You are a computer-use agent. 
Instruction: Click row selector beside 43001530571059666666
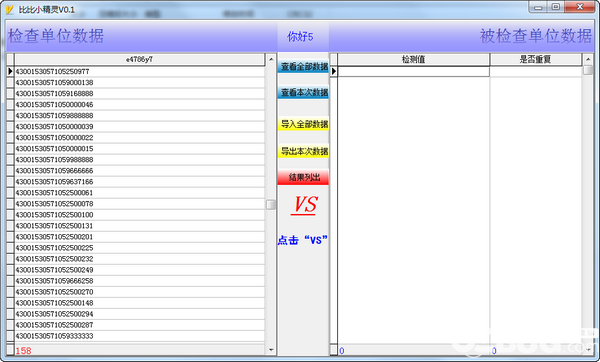(10, 171)
